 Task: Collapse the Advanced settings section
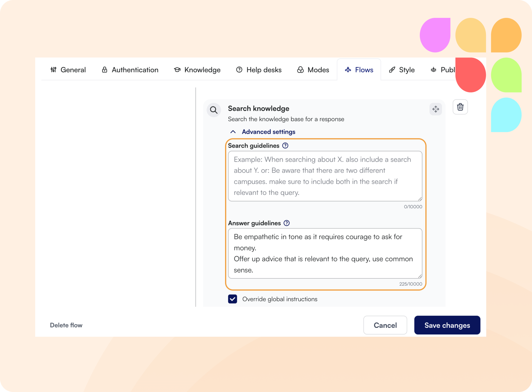click(268, 132)
